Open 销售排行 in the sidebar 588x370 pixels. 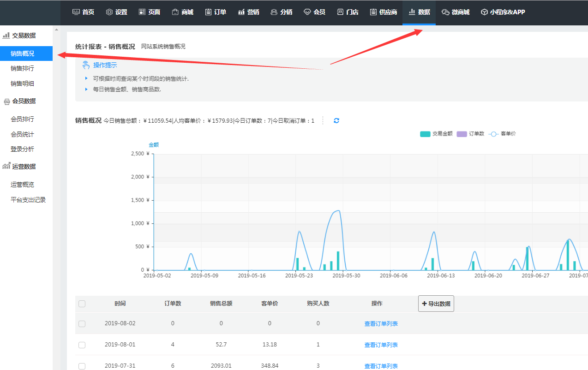tap(22, 68)
